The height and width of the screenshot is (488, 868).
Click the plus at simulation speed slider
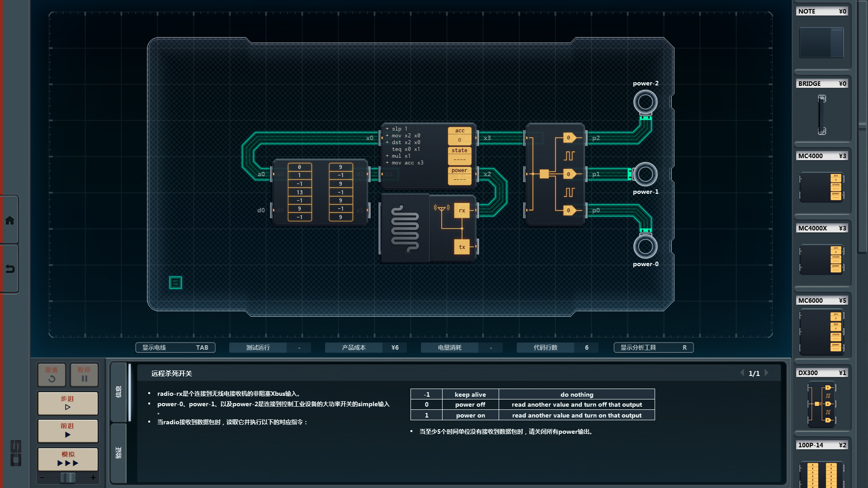click(93, 478)
